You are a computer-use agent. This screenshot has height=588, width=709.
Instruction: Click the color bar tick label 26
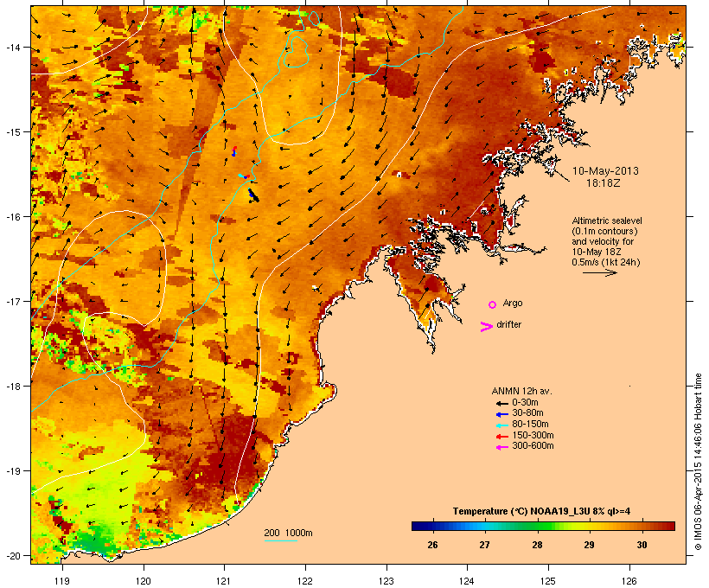point(432,545)
